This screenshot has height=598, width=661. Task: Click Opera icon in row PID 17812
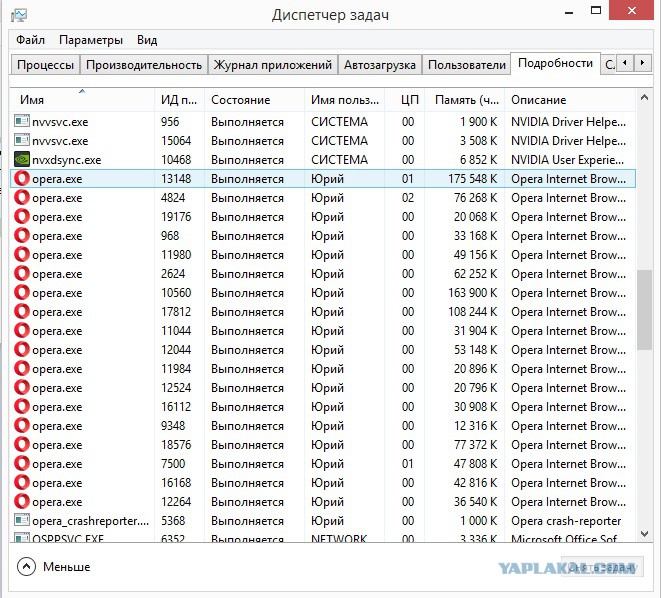click(22, 311)
